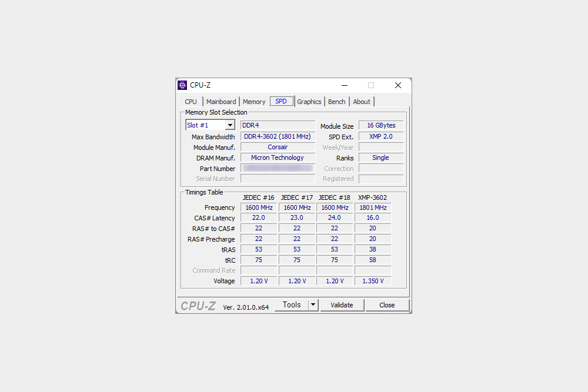Click the Max Bandwidth label
This screenshot has width=588, height=392.
click(x=213, y=137)
